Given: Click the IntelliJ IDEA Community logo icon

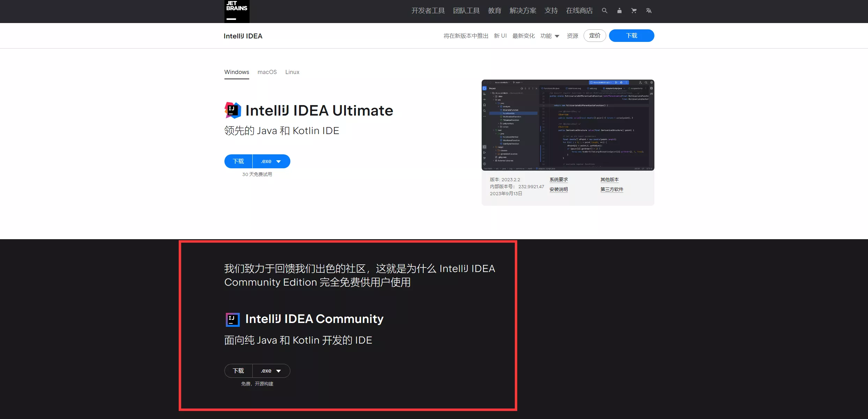Looking at the screenshot, I should point(232,319).
